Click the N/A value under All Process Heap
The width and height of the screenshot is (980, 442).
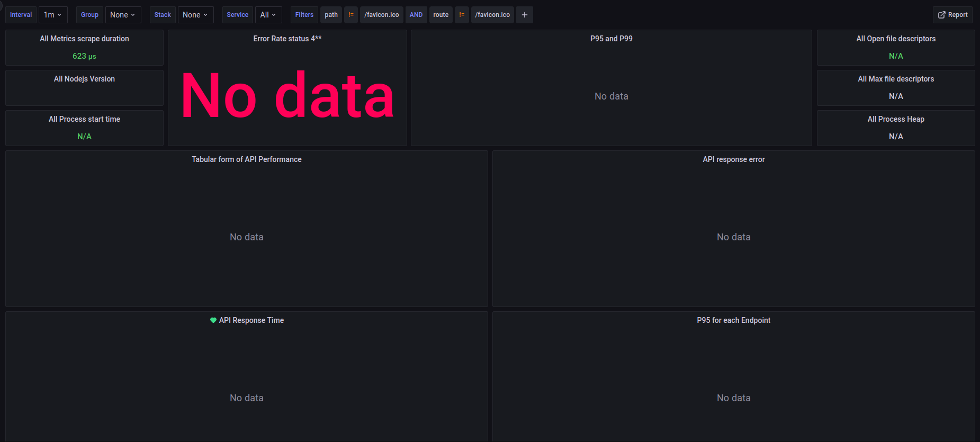(x=896, y=137)
